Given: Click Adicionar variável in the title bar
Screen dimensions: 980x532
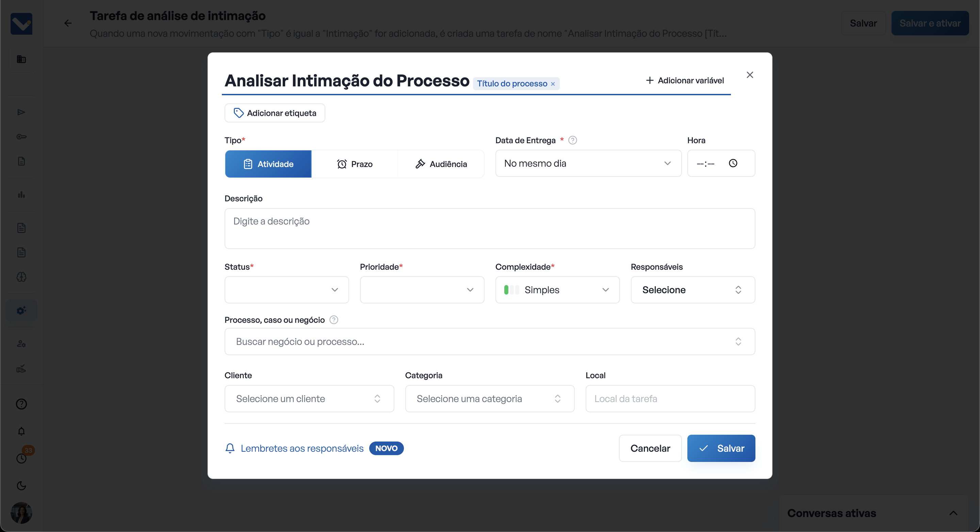Looking at the screenshot, I should click(x=685, y=81).
